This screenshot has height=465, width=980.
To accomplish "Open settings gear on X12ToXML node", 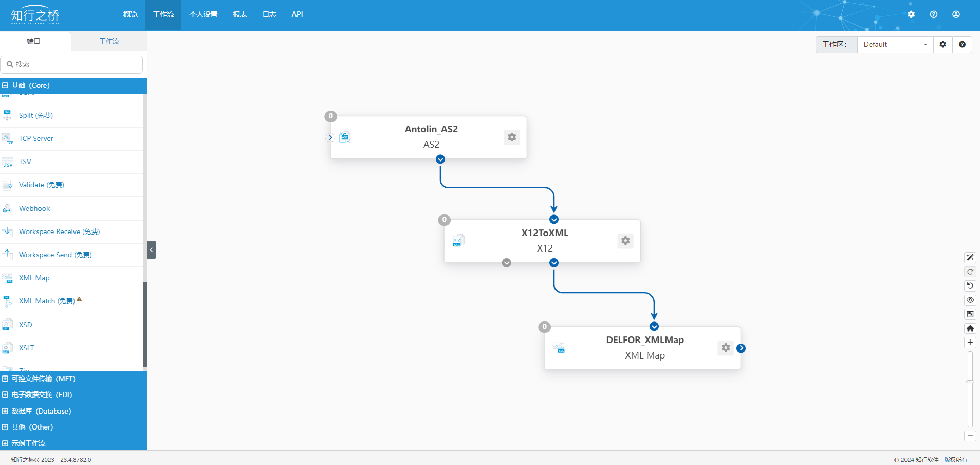I will (x=625, y=241).
